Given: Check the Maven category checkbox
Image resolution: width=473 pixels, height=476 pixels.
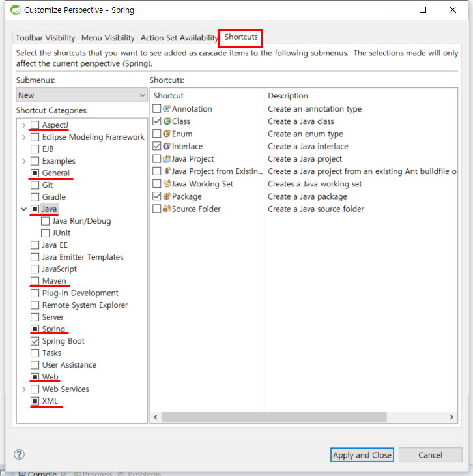Looking at the screenshot, I should [35, 281].
